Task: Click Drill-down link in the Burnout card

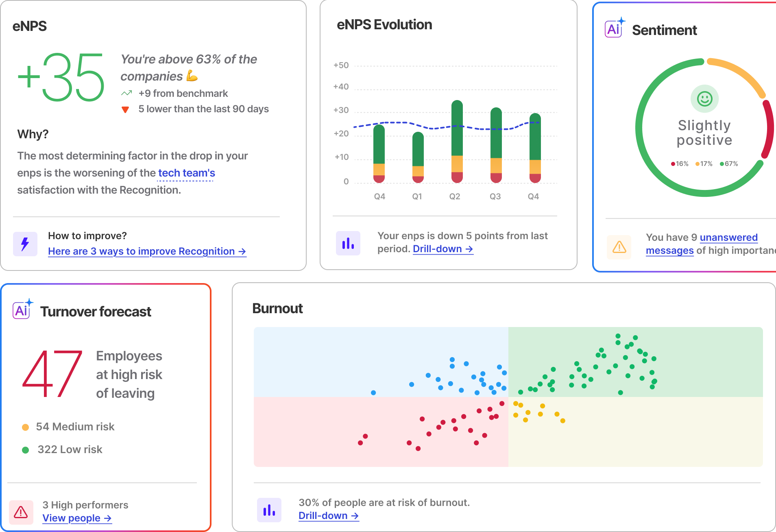Action: (328, 516)
